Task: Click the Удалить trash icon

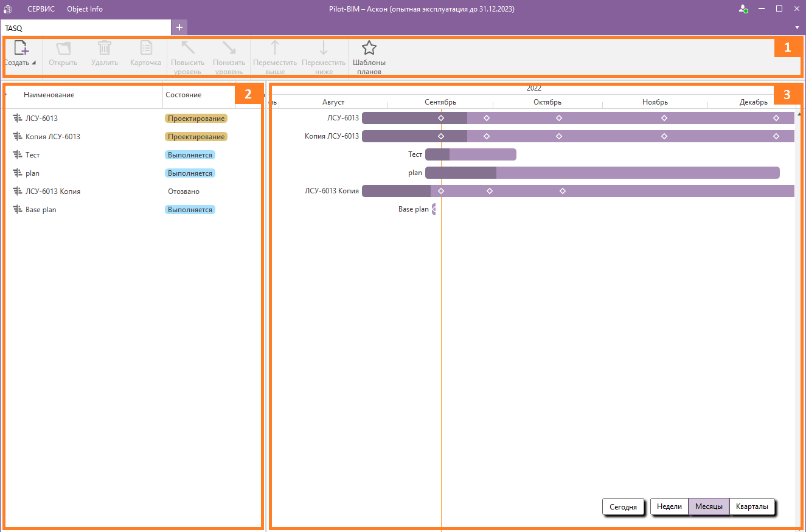Action: click(x=105, y=49)
